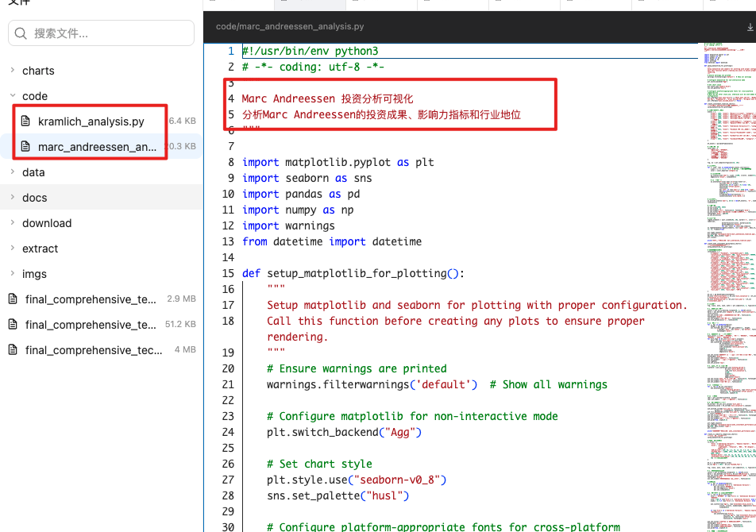Click the 文件 panel heading
Viewport: 756px width, 532px height.
(x=19, y=3)
